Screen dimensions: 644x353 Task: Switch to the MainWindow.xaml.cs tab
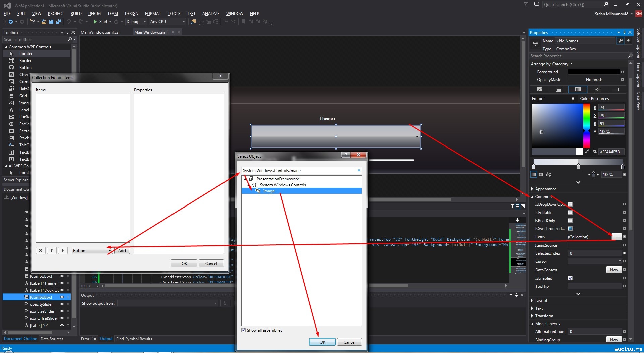(x=100, y=32)
